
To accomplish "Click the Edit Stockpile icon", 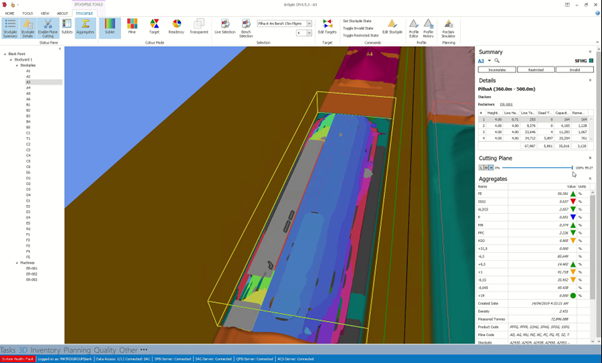I will (x=392, y=27).
